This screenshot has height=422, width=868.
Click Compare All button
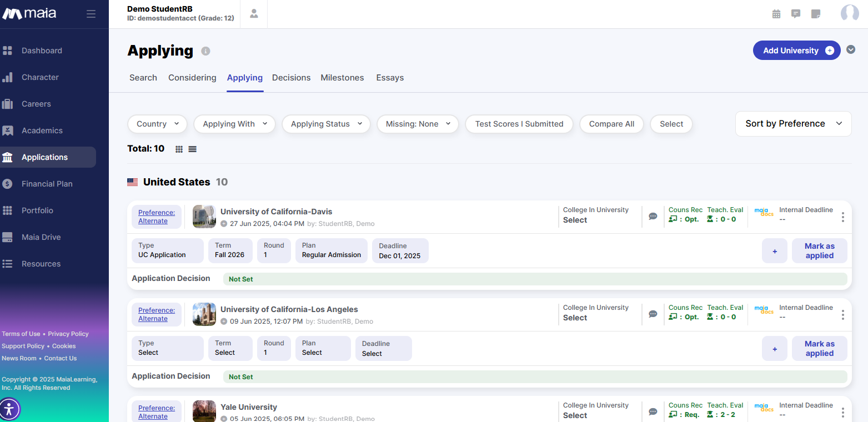tap(611, 124)
